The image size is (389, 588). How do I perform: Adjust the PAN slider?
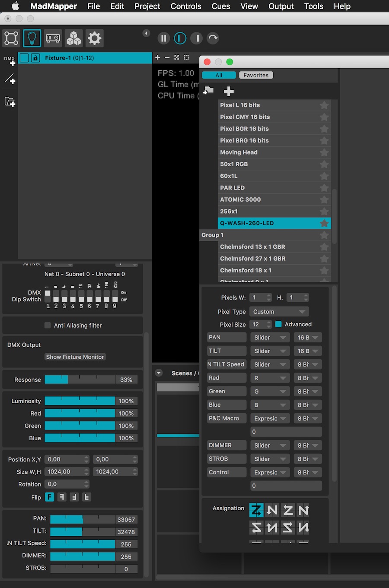(x=83, y=519)
